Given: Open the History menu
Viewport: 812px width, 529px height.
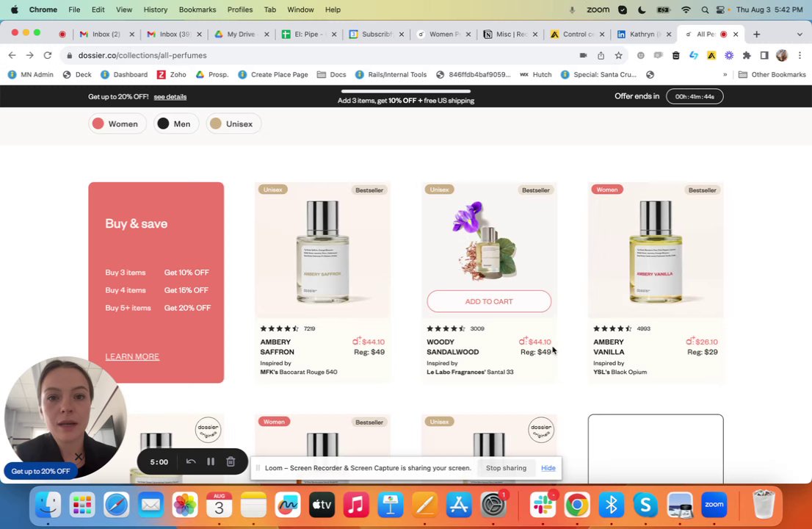Looking at the screenshot, I should point(156,10).
